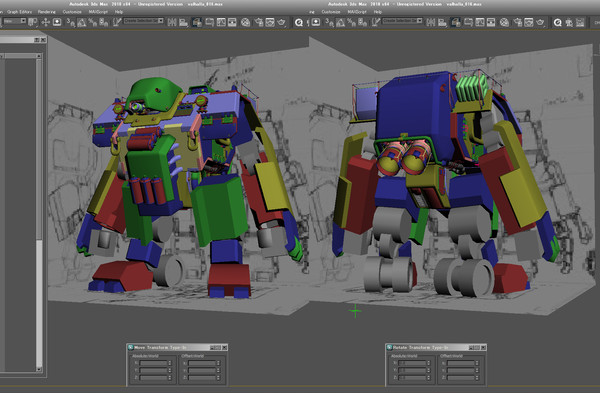
Task: Toggle Percent Snap in right window toolbar
Action: click(x=351, y=22)
